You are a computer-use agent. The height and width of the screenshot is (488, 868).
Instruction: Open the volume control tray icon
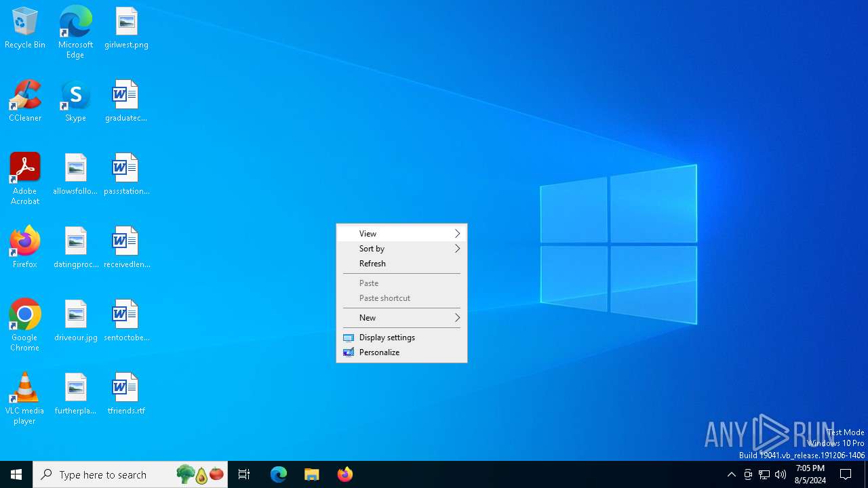click(781, 474)
